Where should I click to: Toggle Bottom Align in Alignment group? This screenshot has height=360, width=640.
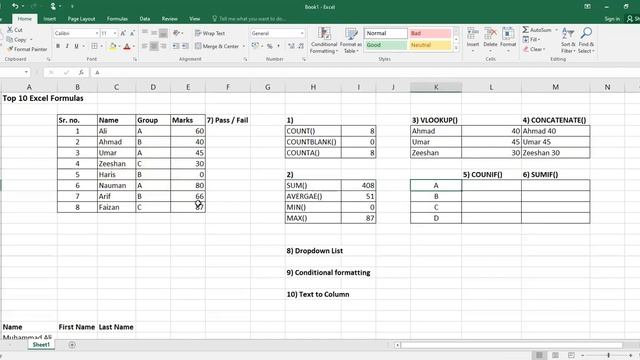point(163,33)
